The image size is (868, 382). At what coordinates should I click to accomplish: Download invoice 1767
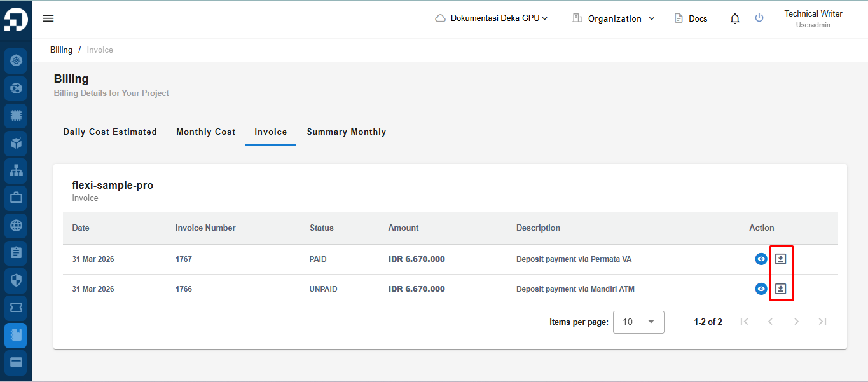[x=781, y=259]
